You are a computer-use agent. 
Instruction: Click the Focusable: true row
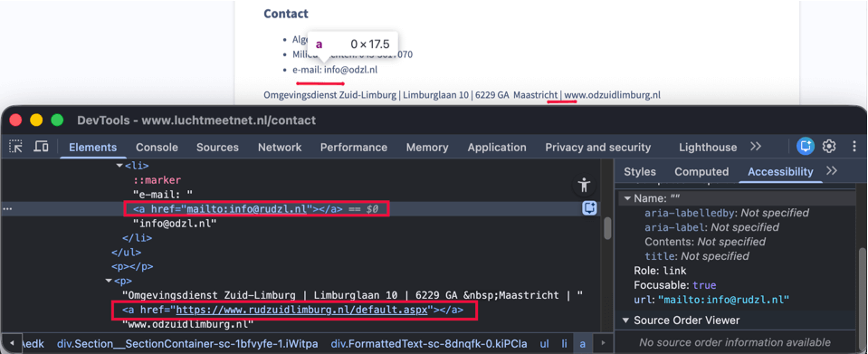coord(675,285)
